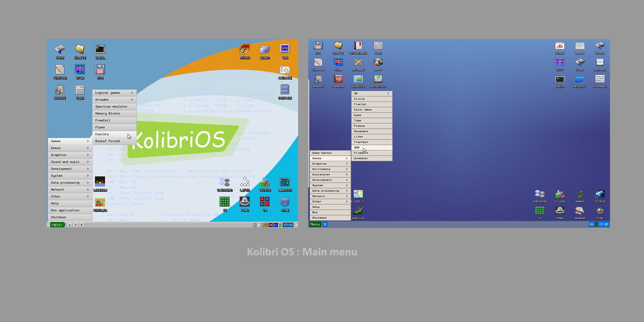This screenshot has width=644, height=322.
Task: Select UnvWater demo entry
Action: pyautogui.click(x=372, y=158)
